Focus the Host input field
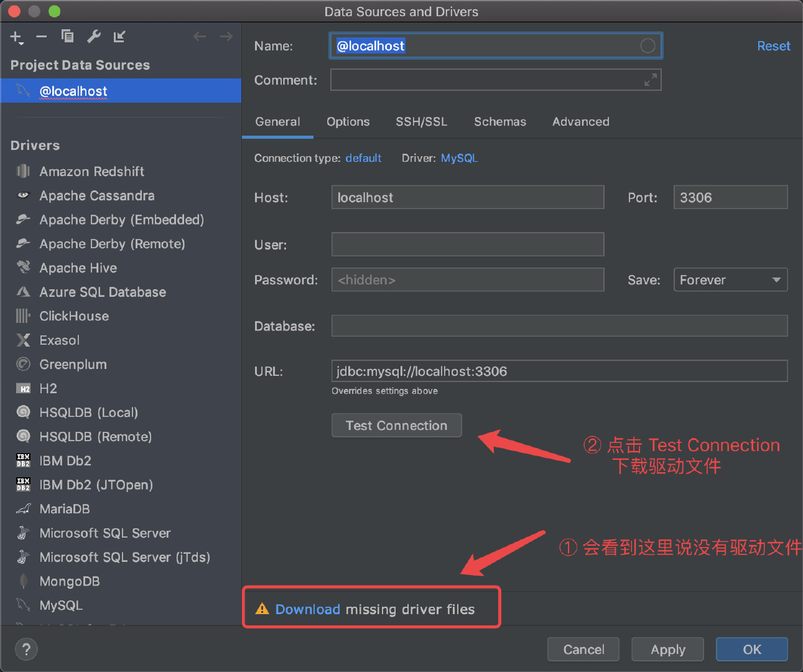This screenshot has width=803, height=672. pos(468,197)
